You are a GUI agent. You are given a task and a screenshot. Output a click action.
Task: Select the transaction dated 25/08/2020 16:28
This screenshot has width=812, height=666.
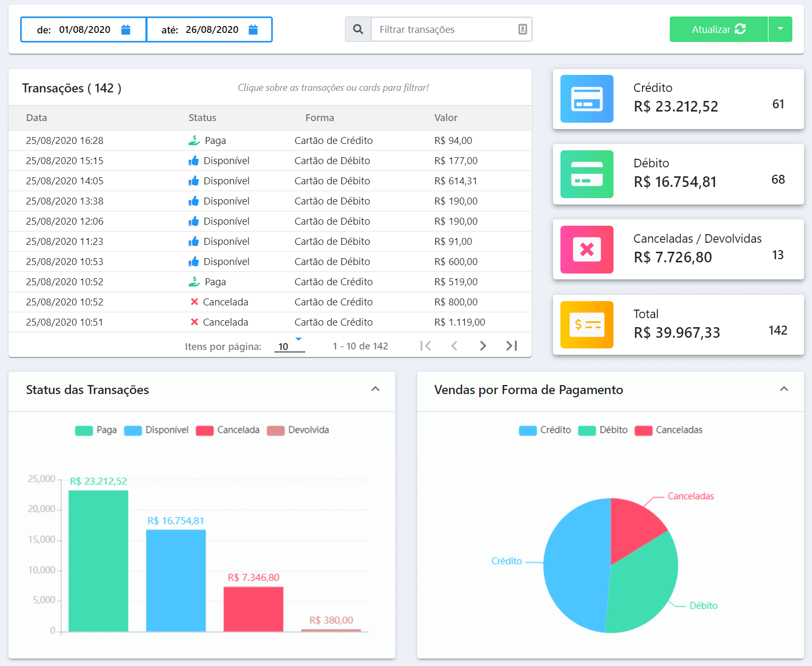[x=270, y=141]
